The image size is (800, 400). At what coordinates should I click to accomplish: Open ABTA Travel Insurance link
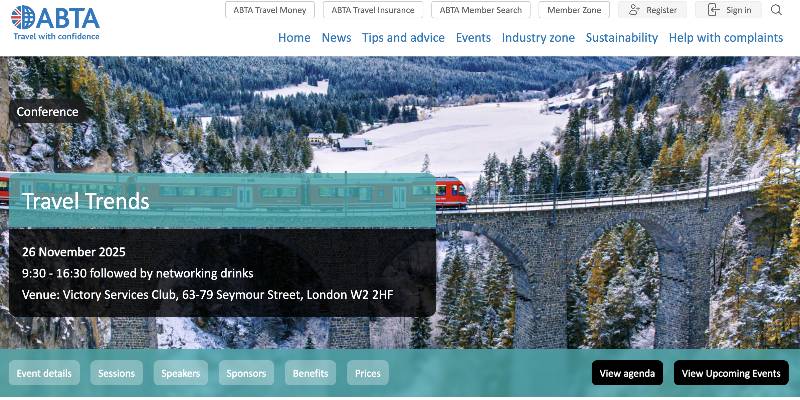click(373, 10)
